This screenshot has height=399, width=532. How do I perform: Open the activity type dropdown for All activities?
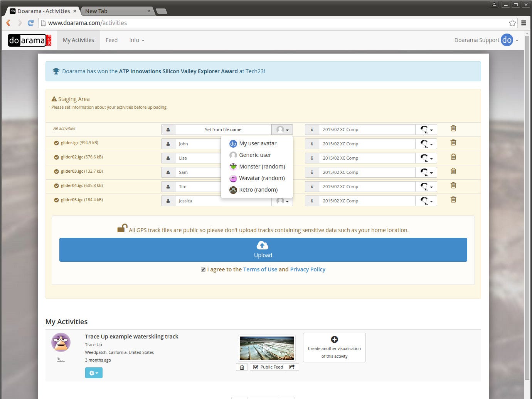tap(426, 130)
